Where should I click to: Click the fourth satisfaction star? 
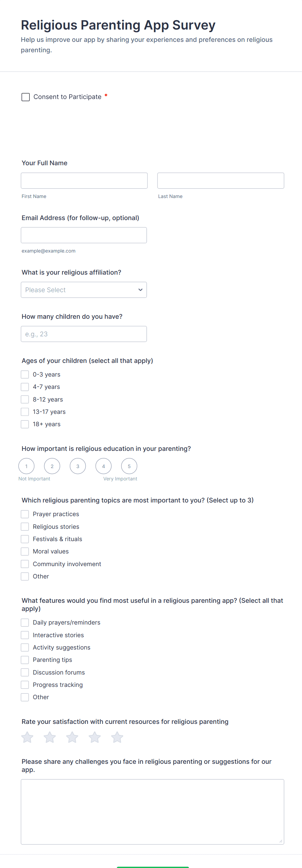pyautogui.click(x=95, y=737)
